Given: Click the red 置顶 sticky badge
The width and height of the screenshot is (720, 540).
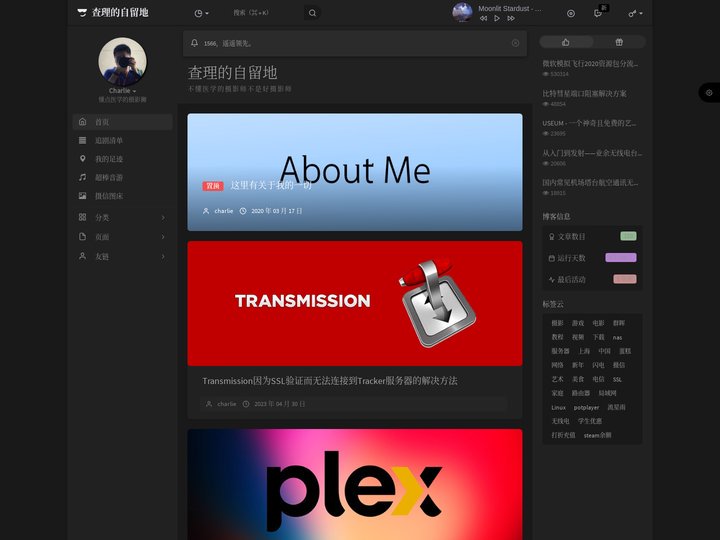Looking at the screenshot, I should coord(213,186).
